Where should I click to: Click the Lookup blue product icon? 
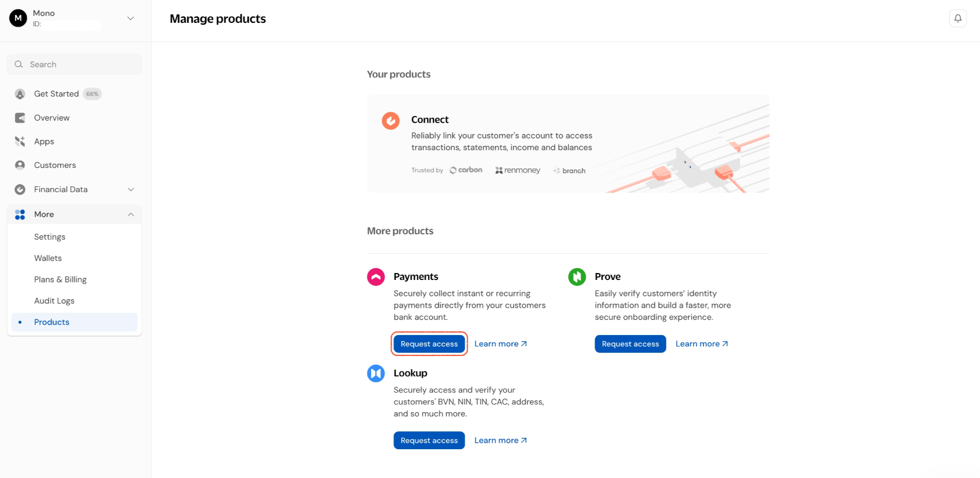coord(376,373)
